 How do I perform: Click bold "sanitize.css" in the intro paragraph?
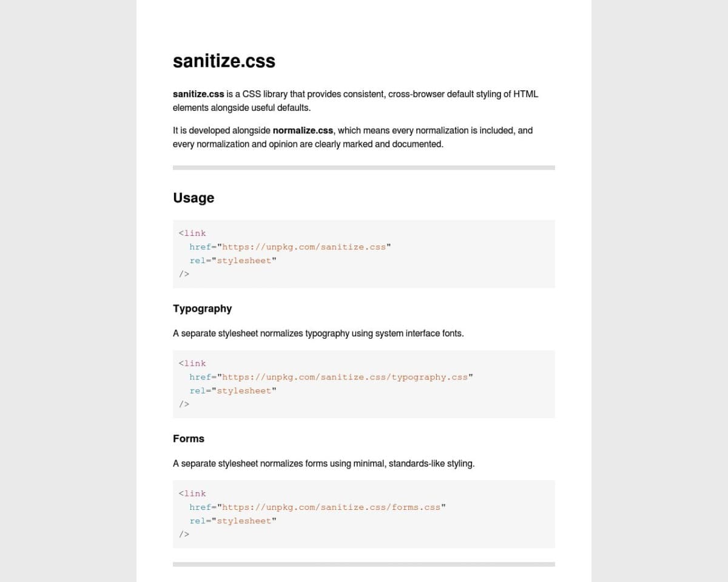click(198, 94)
